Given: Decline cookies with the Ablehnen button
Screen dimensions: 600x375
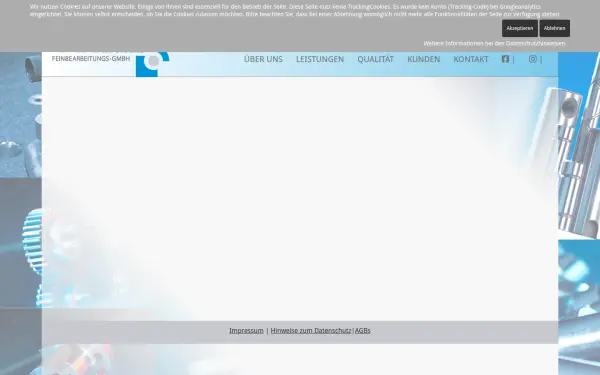Looking at the screenshot, I should pos(554,28).
